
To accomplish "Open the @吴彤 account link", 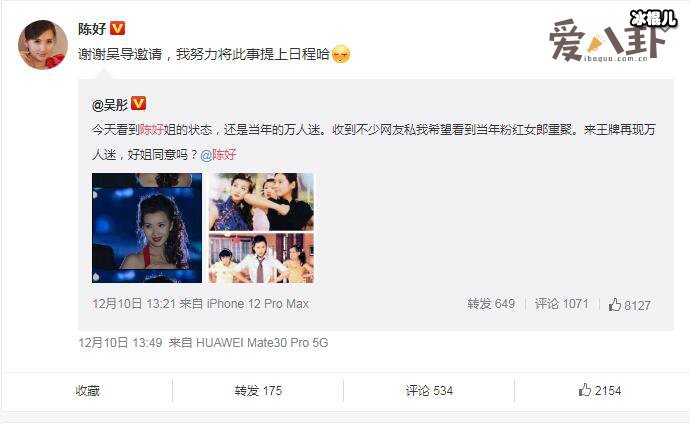I will coord(110,105).
